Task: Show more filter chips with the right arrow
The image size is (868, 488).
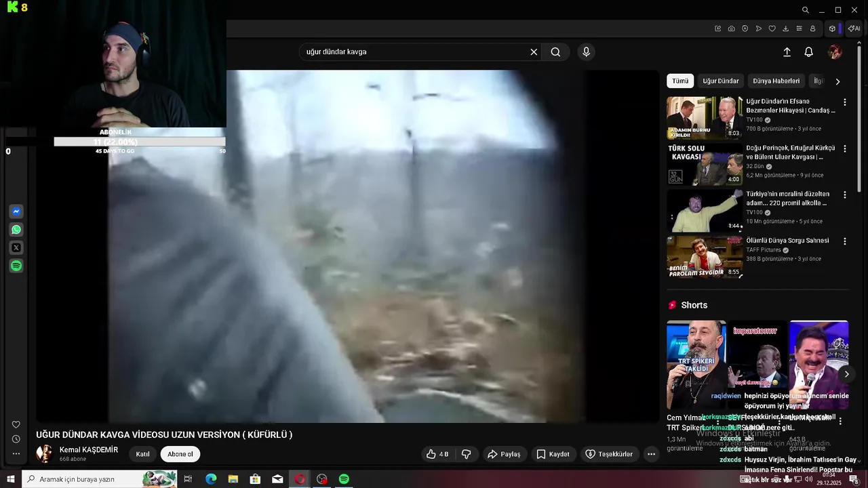Action: [x=837, y=81]
